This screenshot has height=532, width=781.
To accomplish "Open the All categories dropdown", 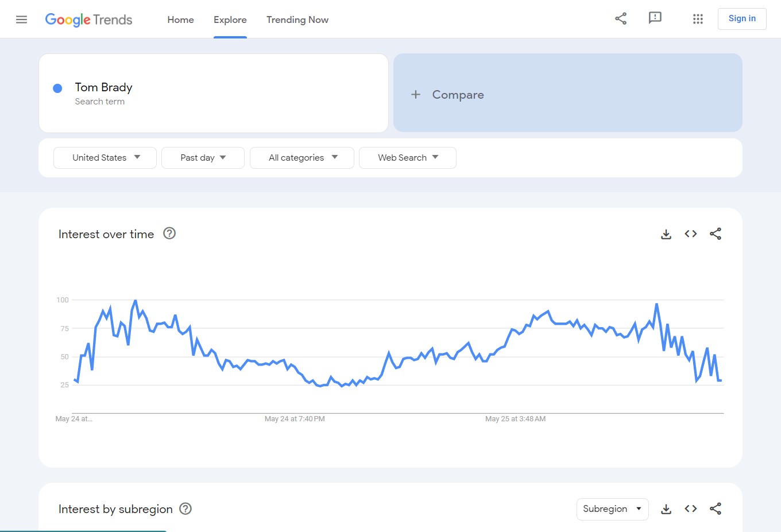I will coord(302,158).
